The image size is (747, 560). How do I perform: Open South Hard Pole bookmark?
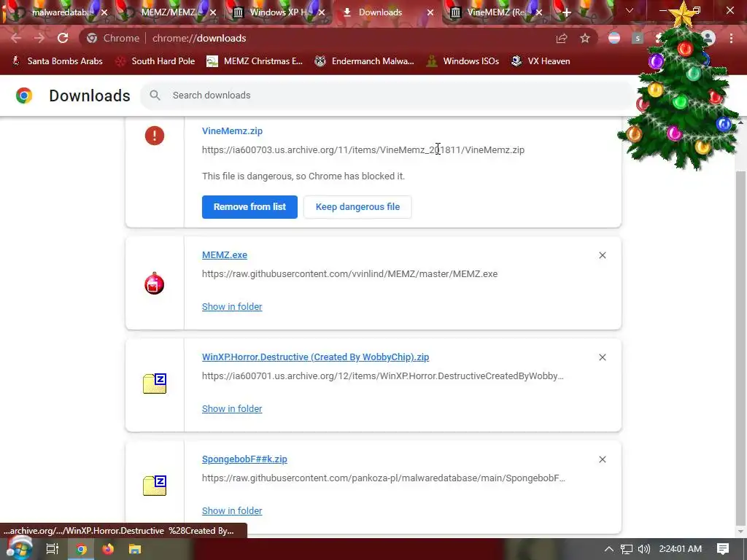[x=155, y=61]
